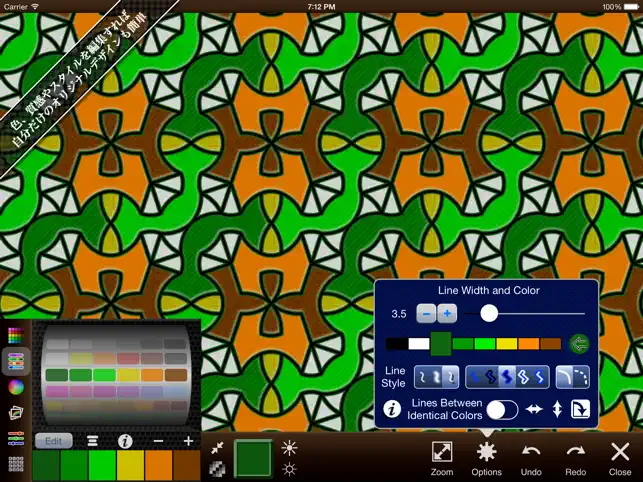The width and height of the screenshot is (643, 482).
Task: Redo the last action
Action: [x=575, y=459]
